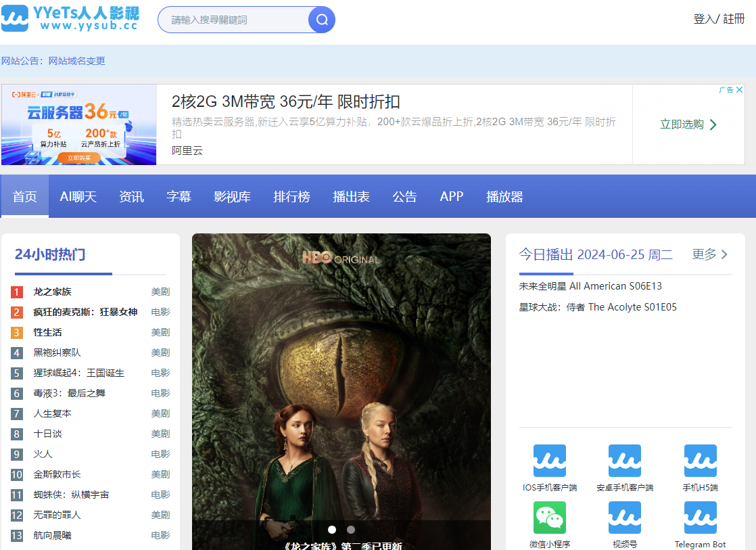
Task: Open the 排行榜 nav item
Action: 291,196
